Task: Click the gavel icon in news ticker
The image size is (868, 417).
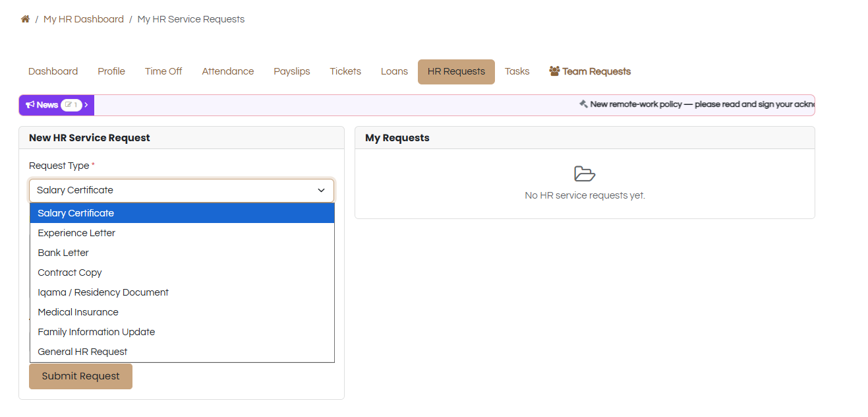Action: tap(583, 104)
